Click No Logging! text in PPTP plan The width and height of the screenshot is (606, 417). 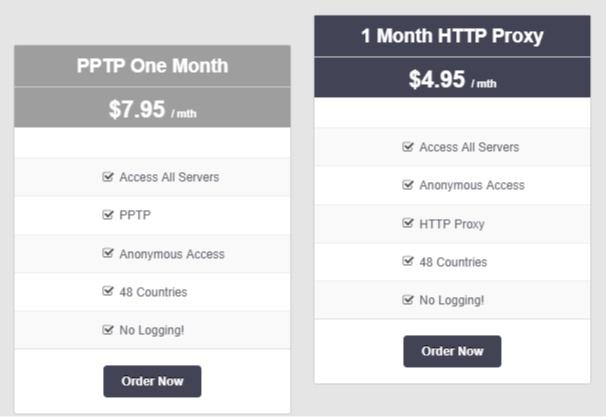pos(152,330)
